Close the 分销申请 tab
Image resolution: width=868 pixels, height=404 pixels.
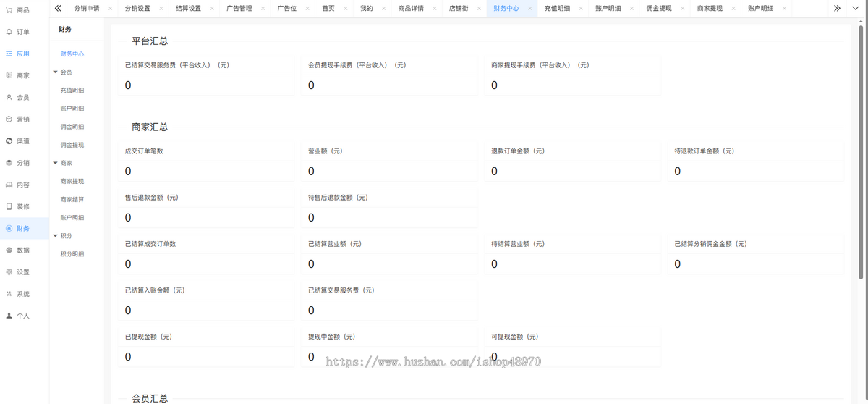click(110, 9)
